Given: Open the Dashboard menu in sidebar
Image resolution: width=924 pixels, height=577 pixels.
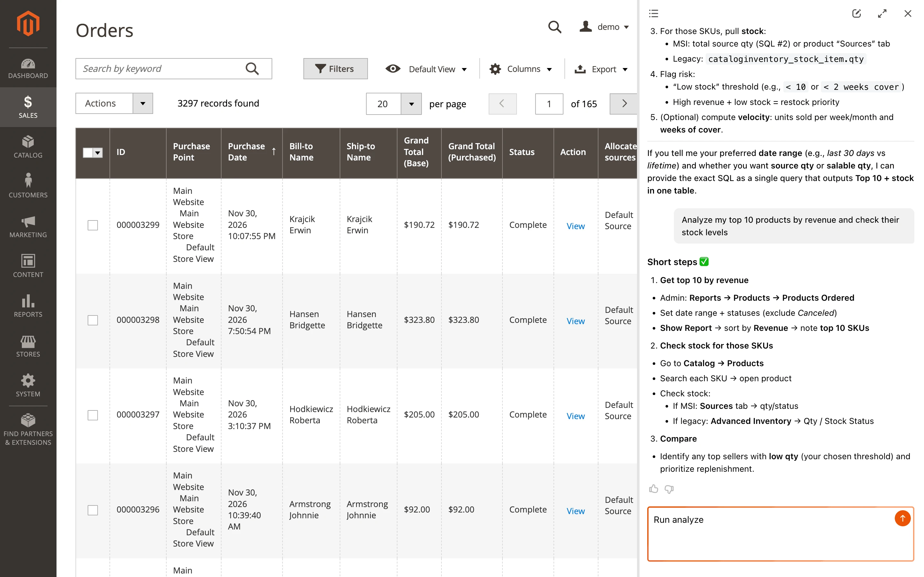Looking at the screenshot, I should [x=28, y=69].
